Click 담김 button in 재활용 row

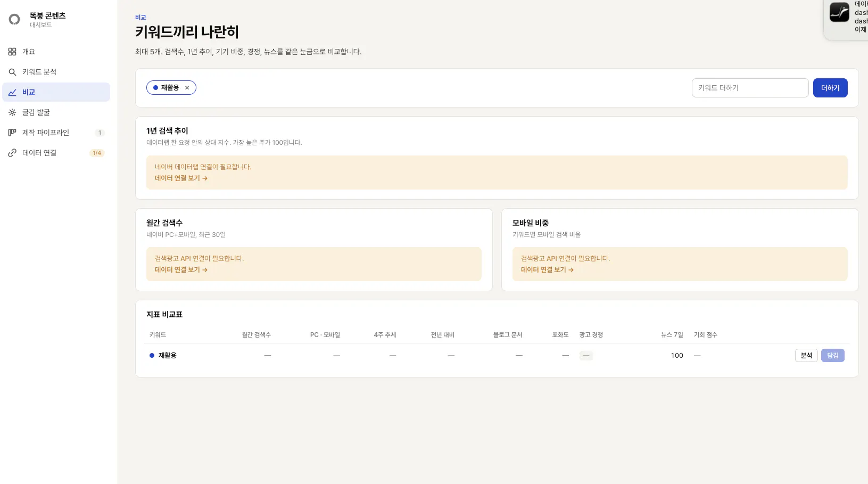[x=833, y=356]
